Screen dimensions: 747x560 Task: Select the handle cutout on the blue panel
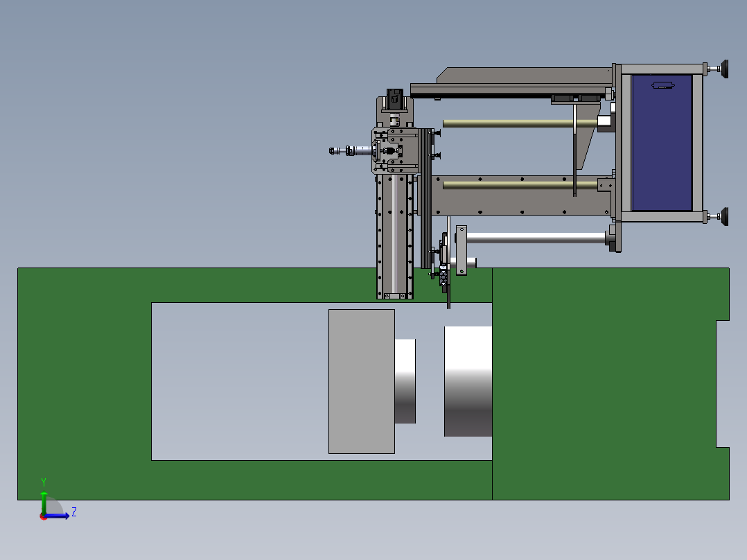(x=662, y=85)
